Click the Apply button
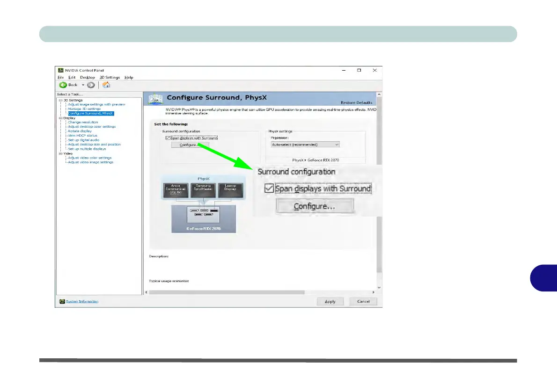 click(x=330, y=301)
